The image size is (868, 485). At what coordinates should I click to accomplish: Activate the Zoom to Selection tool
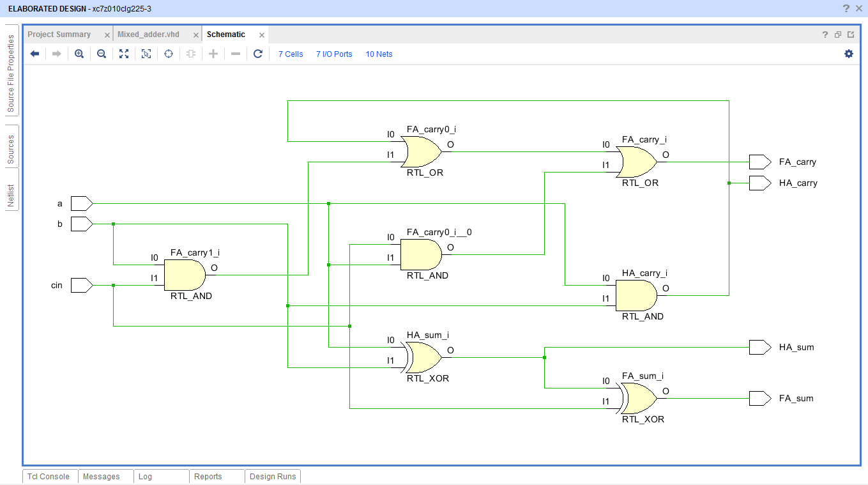(146, 54)
